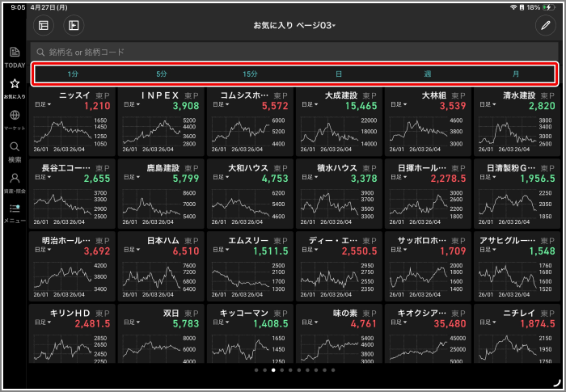This screenshot has width=566, height=392.
Task: Select the 15分 timeframe tab
Action: click(x=251, y=74)
